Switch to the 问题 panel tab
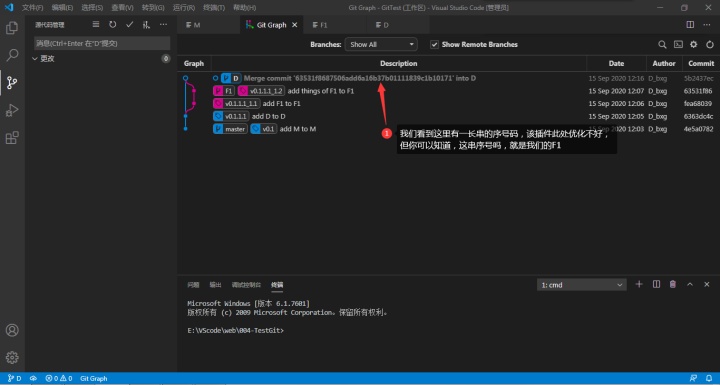720x385 pixels. [193, 285]
